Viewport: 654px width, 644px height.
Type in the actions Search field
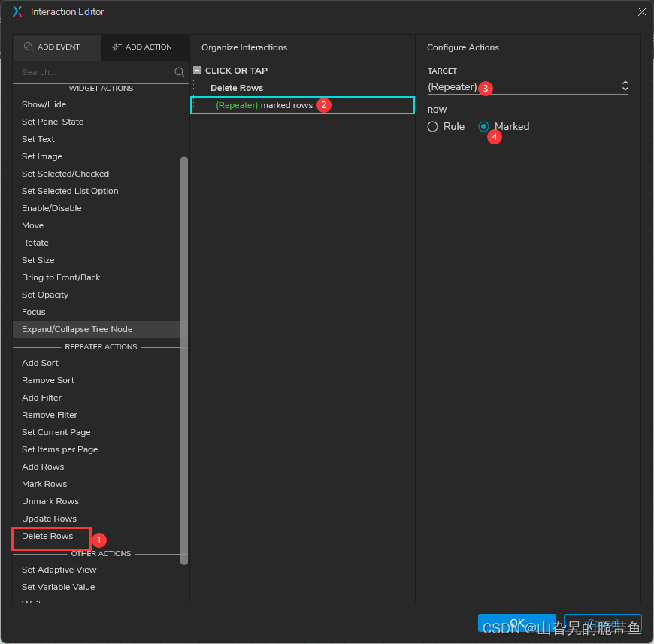[x=94, y=72]
